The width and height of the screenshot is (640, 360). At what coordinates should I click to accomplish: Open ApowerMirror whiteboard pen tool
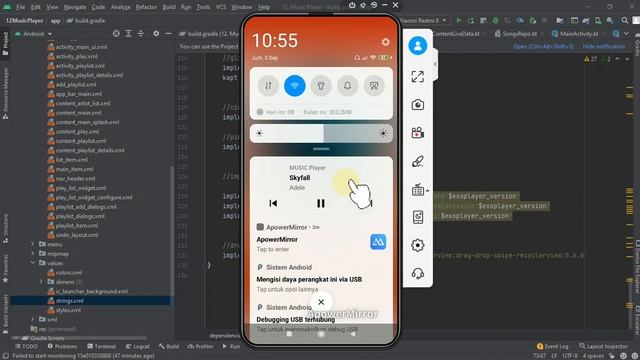click(x=418, y=162)
